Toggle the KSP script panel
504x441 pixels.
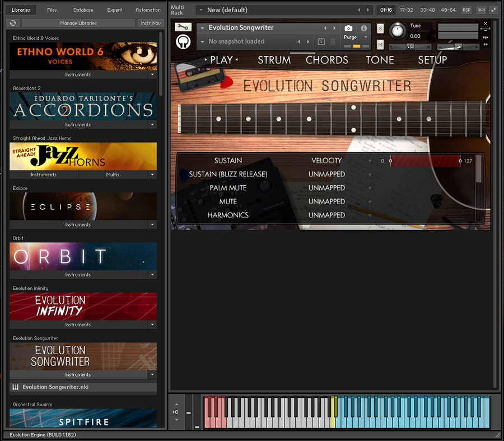point(466,10)
